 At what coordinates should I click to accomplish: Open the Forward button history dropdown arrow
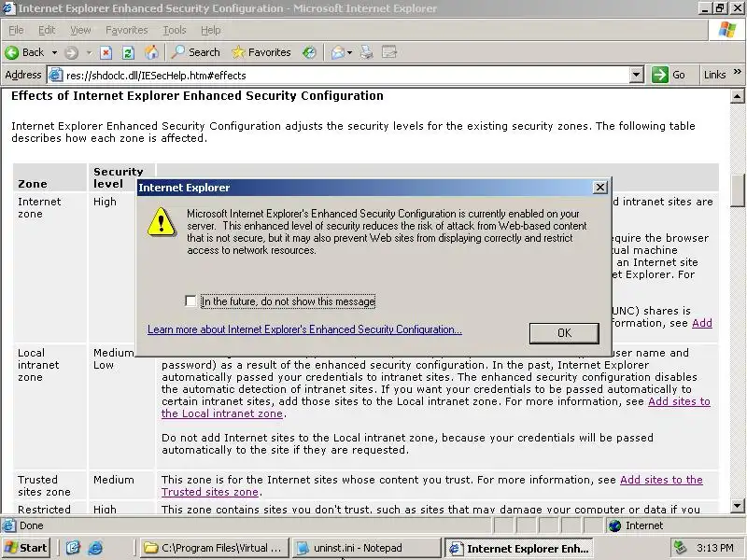pyautogui.click(x=89, y=52)
